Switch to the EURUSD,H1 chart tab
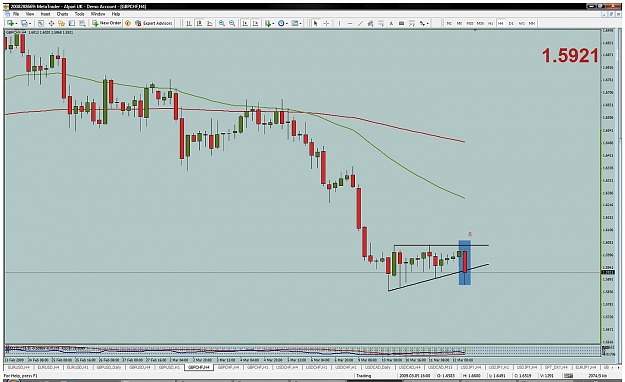Image resolution: width=625 pixels, height=382 pixels. pos(78,367)
